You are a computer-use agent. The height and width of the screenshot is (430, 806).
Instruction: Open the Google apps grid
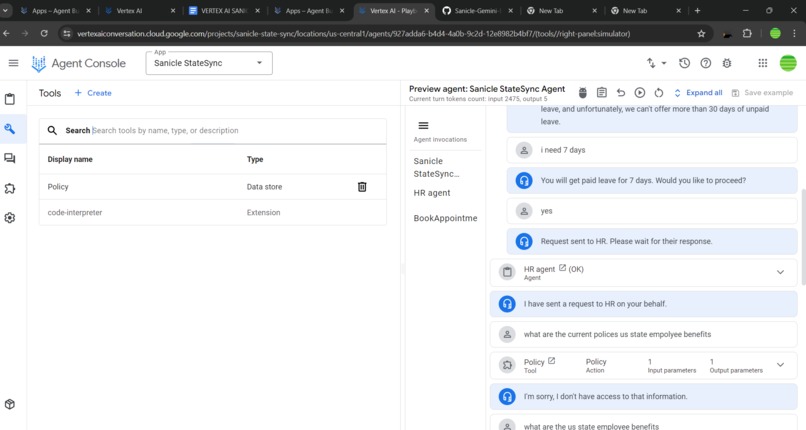[763, 63]
